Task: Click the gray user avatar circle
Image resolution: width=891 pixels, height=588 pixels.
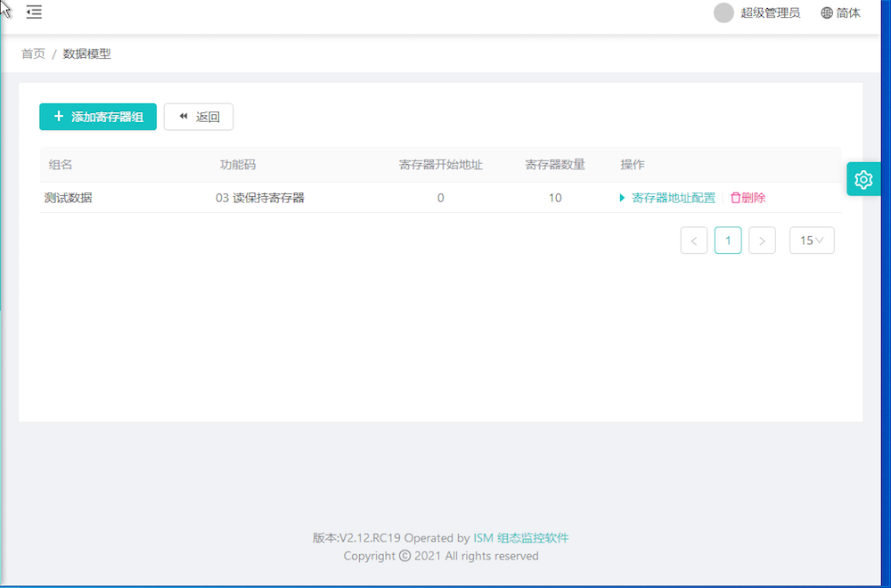Action: 723,13
